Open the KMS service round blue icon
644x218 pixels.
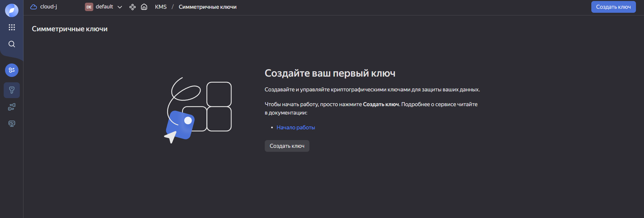click(12, 70)
